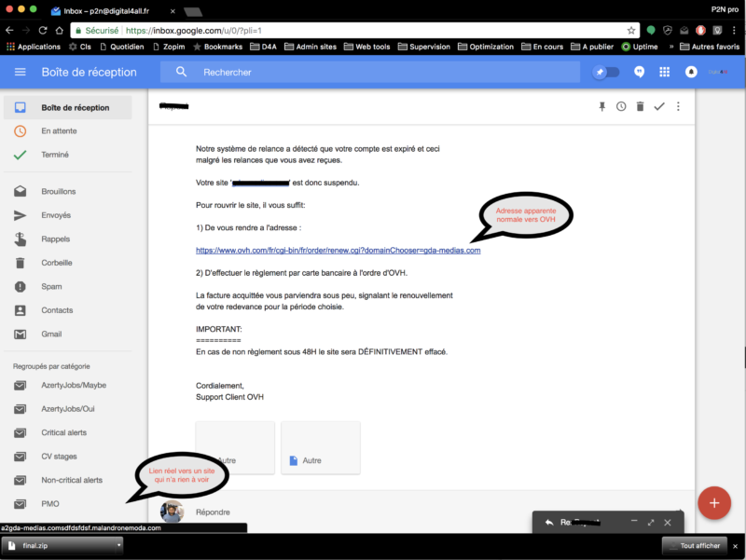This screenshot has width=746, height=560.
Task: Select Boîte de réception in sidebar
Action: click(67, 107)
